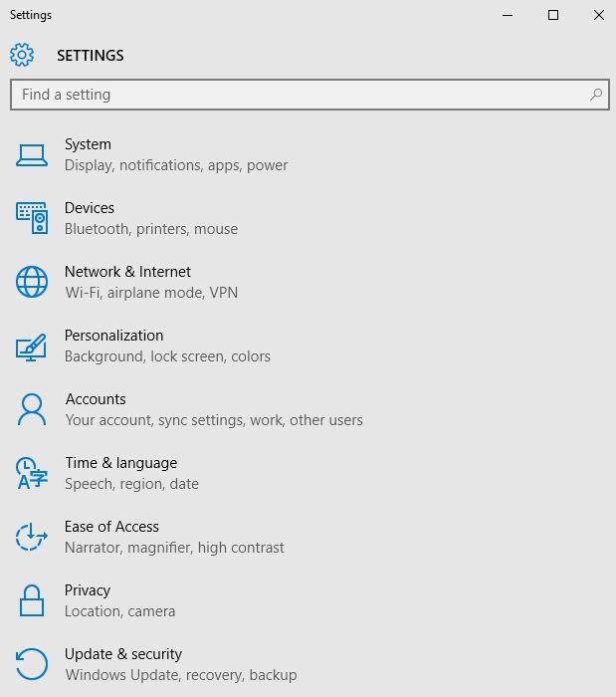Click the magnifier search icon in the search box
Viewport: 616px width, 697px height.
[x=596, y=95]
